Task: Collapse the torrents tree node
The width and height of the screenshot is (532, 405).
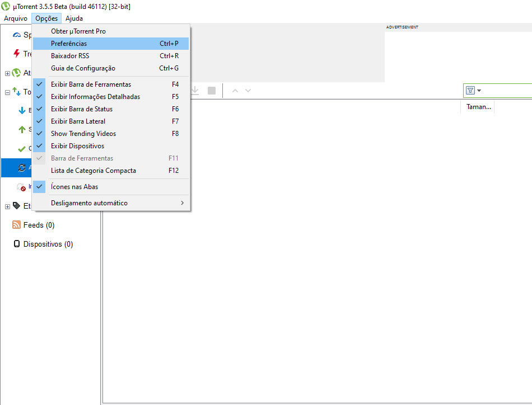Action: [x=7, y=92]
